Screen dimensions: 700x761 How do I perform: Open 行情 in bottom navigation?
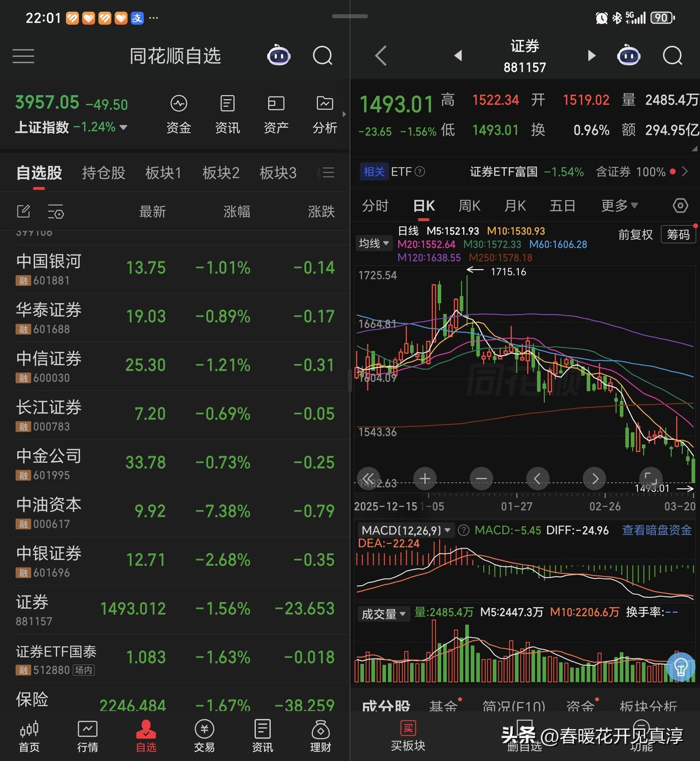(x=87, y=736)
